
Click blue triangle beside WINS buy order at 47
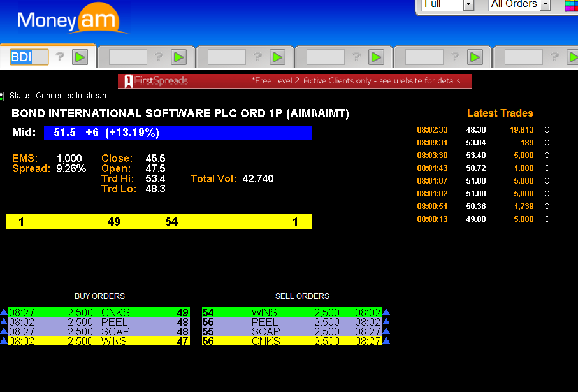[4, 341]
